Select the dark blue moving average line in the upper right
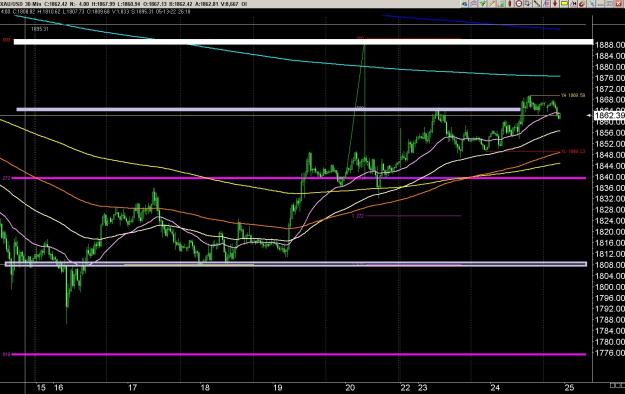This screenshot has height=394, width=625. pyautogui.click(x=470, y=22)
